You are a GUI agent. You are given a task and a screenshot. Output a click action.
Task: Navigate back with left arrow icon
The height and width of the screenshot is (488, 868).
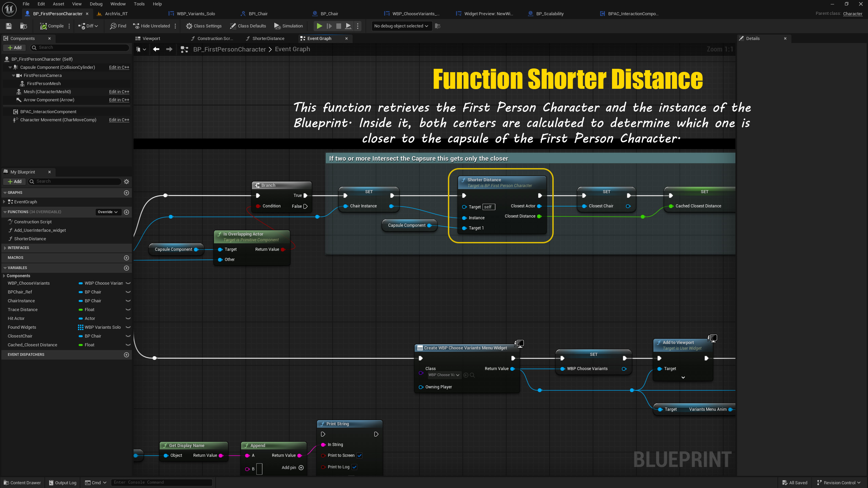tap(156, 49)
